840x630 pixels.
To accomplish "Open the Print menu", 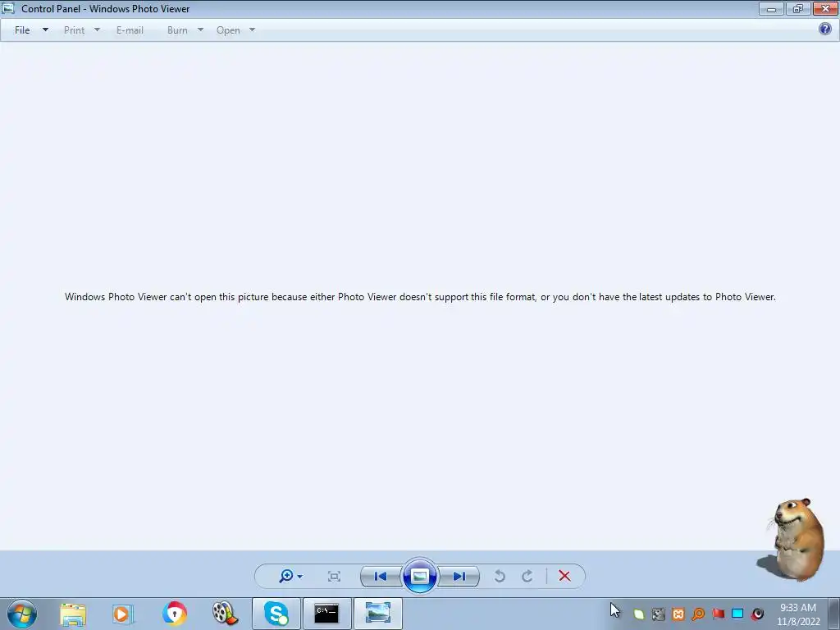I will point(74,30).
